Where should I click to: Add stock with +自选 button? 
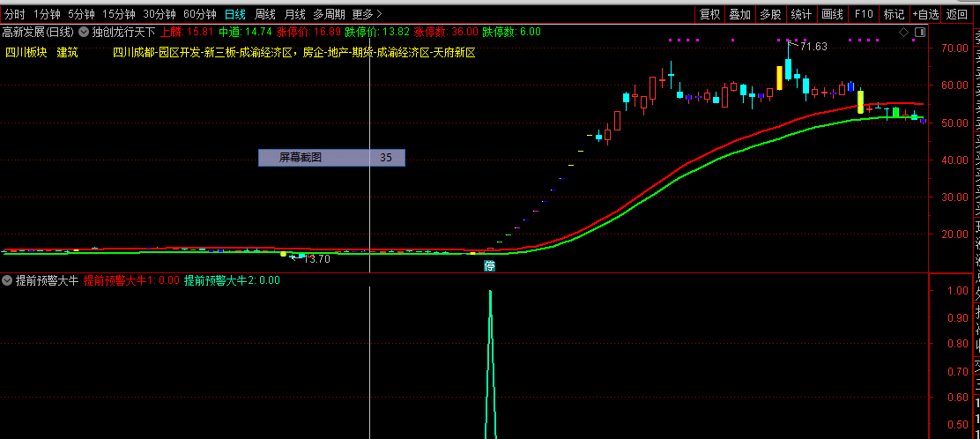pos(925,14)
